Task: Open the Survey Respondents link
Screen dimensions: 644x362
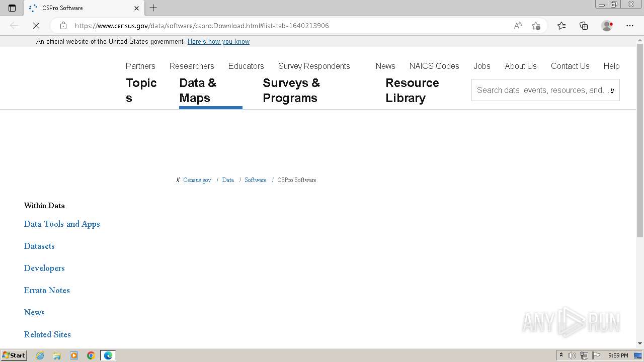Action: point(314,66)
